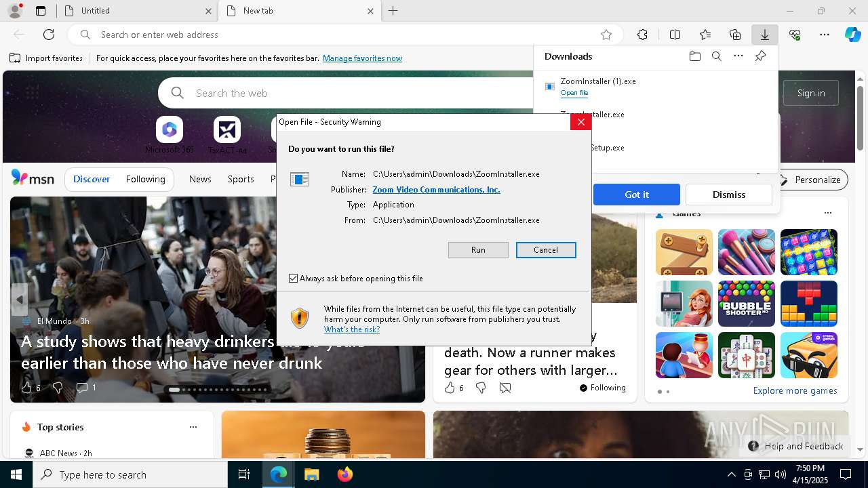Viewport: 868px width, 488px height.
Task: Open tab actions menu icon
Action: tap(41, 11)
